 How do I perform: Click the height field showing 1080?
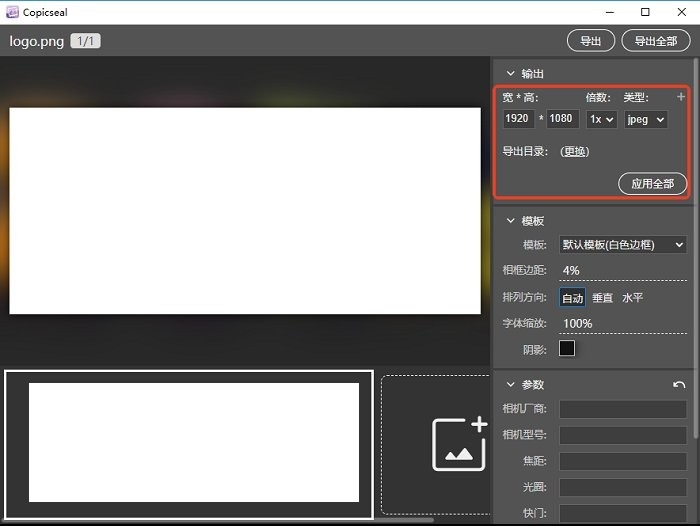click(562, 119)
